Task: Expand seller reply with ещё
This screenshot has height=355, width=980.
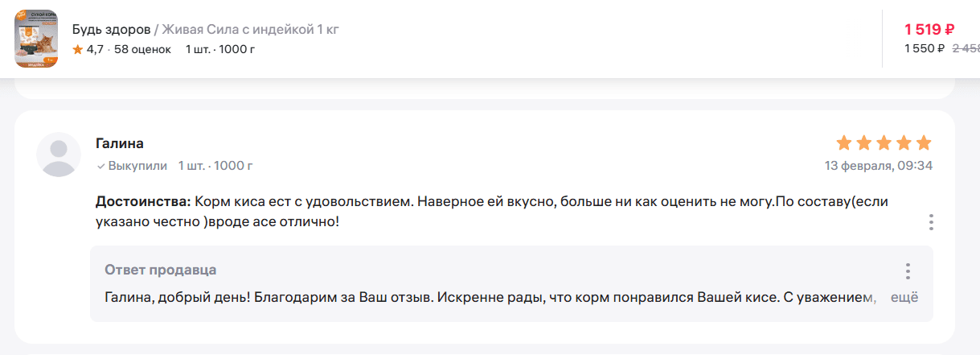Action: coord(904,297)
